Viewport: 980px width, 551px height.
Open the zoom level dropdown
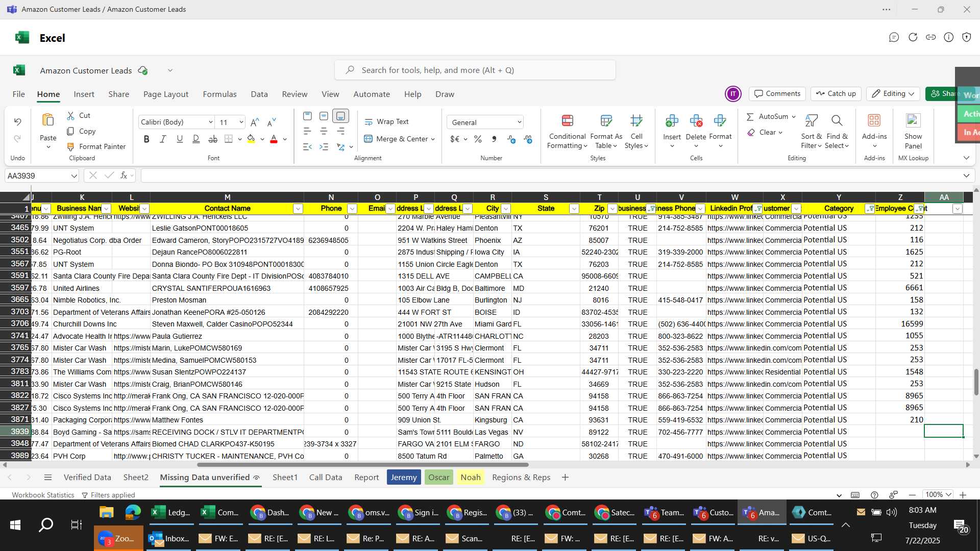click(938, 495)
